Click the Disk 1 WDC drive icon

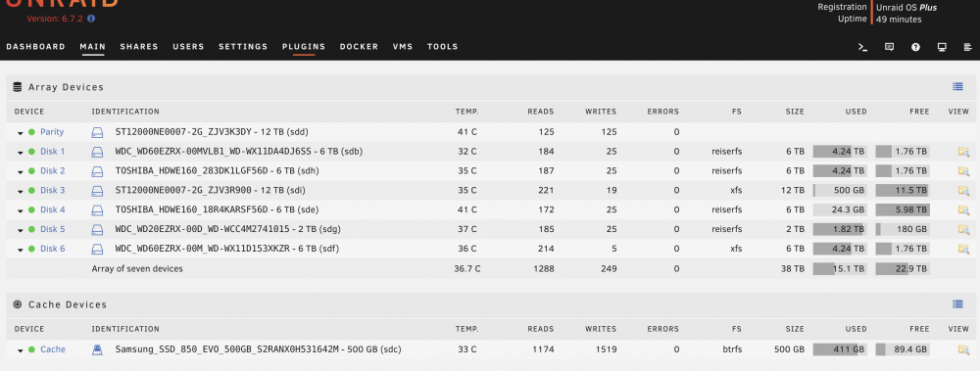coord(97,152)
